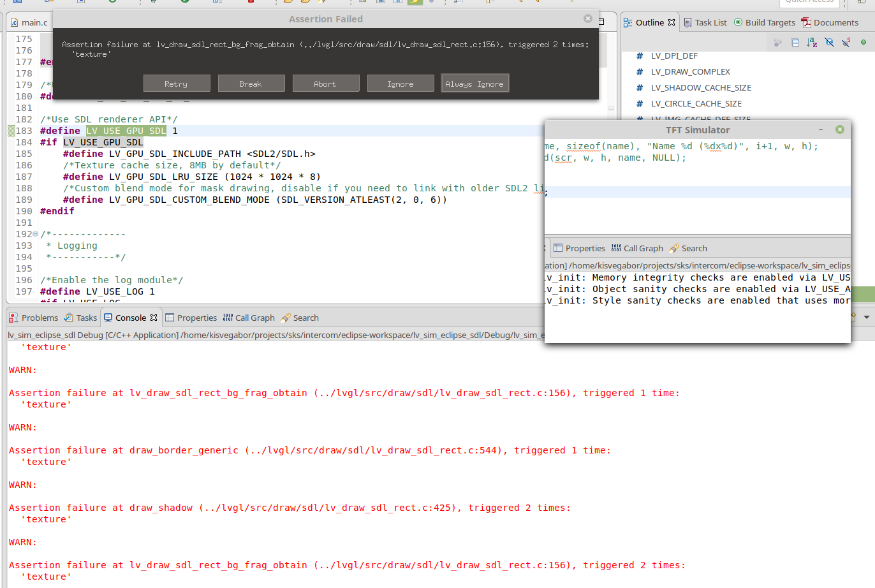
Task: Toggle Hide Static Members in the Outline view
Action: pyautogui.click(x=846, y=41)
